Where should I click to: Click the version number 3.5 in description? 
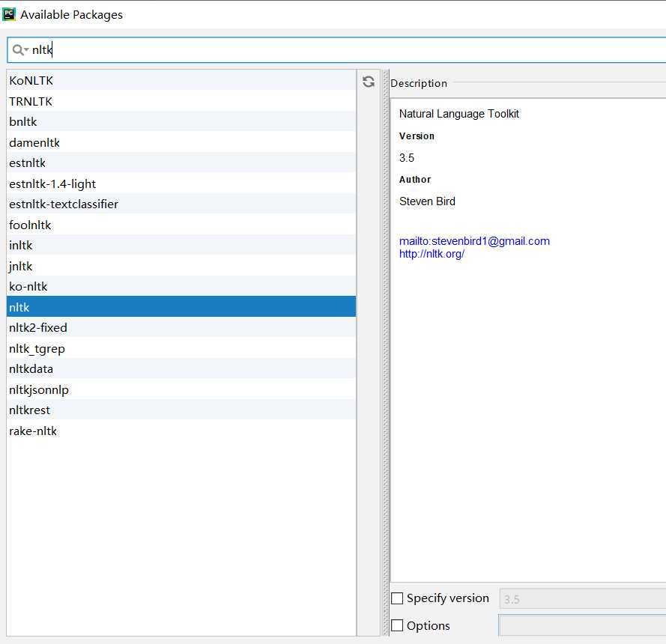[407, 158]
